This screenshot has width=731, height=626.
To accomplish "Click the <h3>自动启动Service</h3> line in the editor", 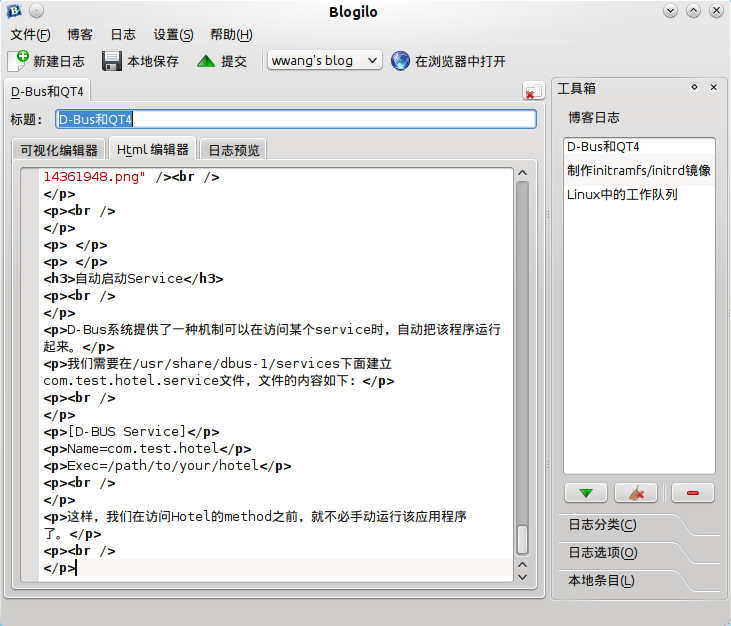I will (133, 279).
